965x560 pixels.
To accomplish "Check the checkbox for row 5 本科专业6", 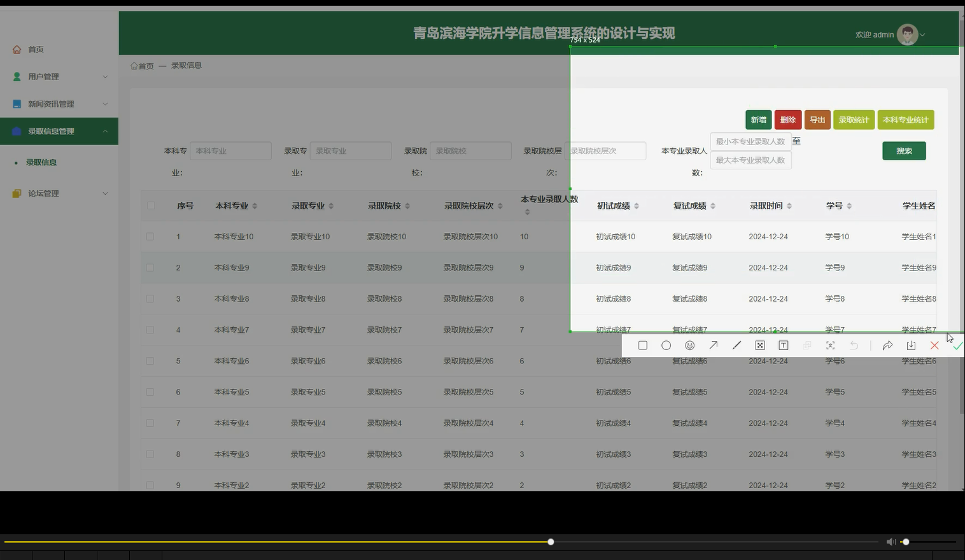I will point(150,360).
